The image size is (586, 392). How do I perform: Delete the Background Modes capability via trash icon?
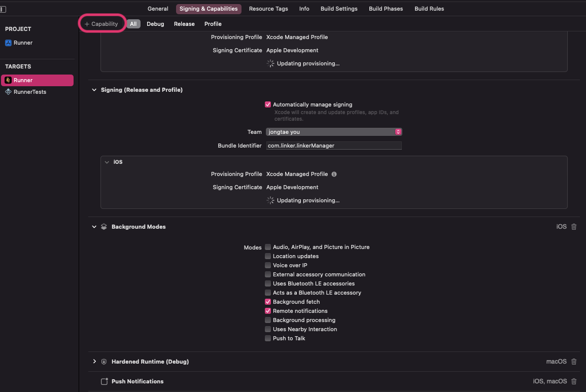pos(574,227)
